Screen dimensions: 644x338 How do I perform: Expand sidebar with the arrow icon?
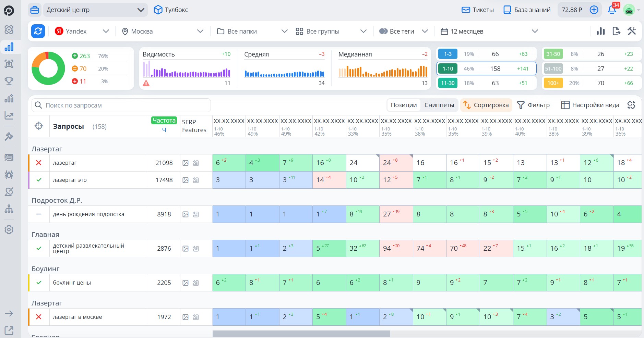9,313
